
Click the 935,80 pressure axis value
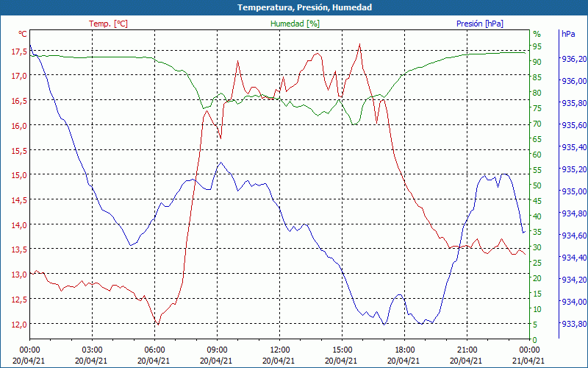pos(574,103)
